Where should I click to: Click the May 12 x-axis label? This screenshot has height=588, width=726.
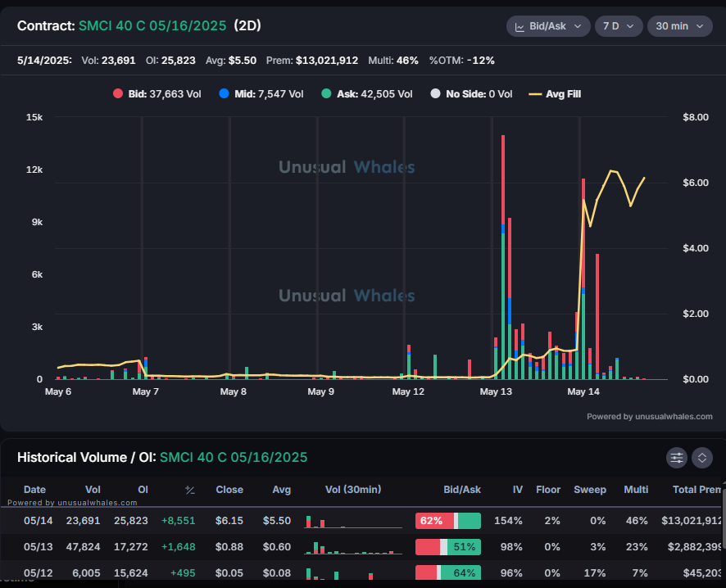pyautogui.click(x=408, y=391)
